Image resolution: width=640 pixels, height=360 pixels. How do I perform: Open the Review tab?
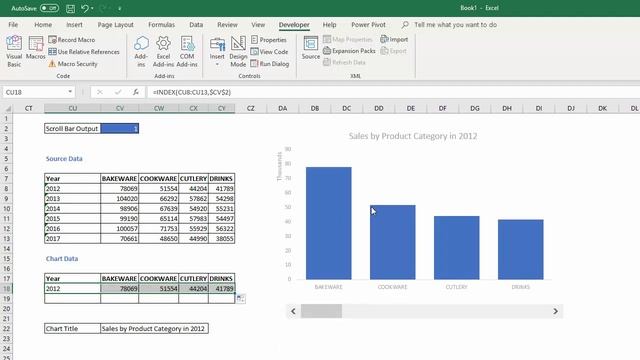point(227,24)
